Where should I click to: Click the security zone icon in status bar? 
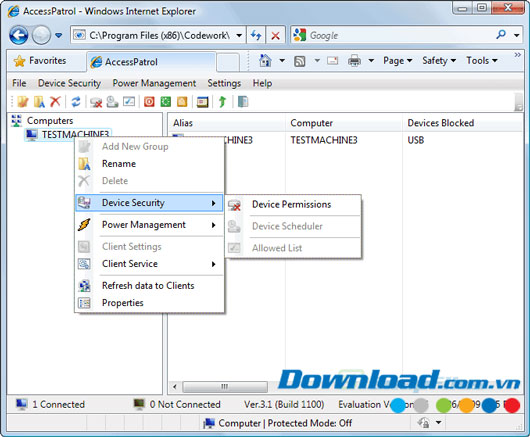point(424,422)
